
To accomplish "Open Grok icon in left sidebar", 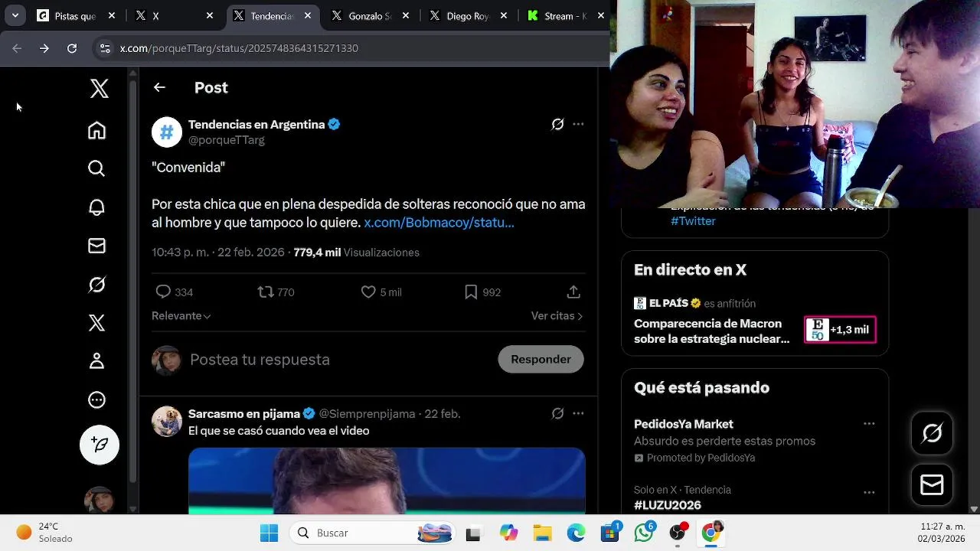I will click(96, 285).
